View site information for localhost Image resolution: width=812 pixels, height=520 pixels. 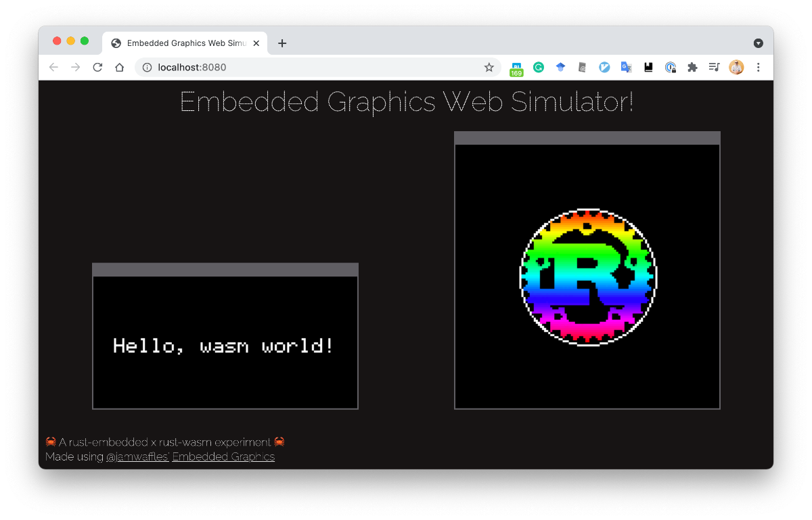click(147, 68)
